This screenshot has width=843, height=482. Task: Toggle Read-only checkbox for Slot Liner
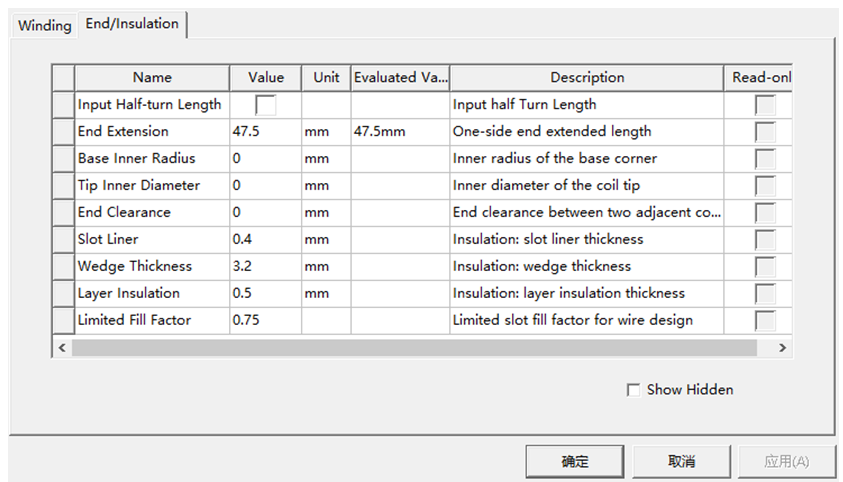click(x=765, y=239)
